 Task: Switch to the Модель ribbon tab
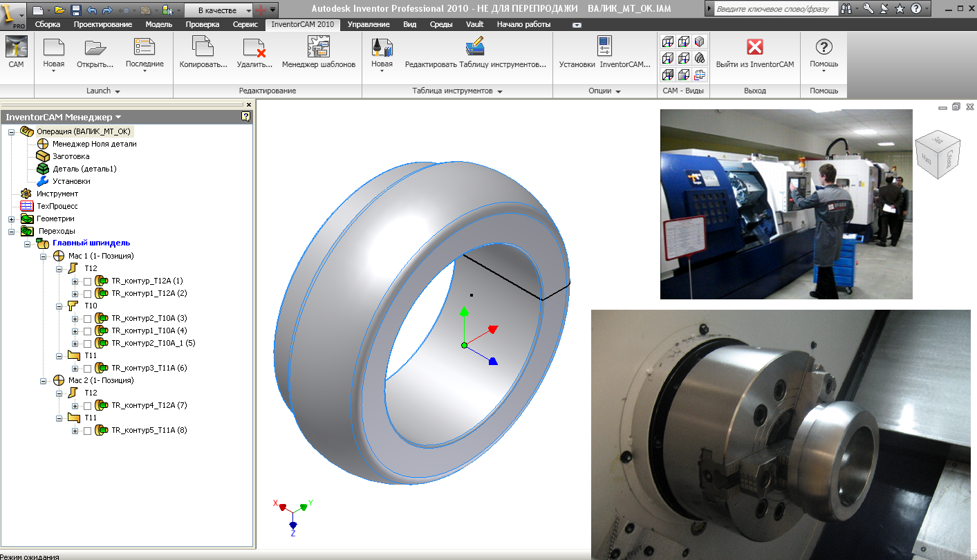[159, 24]
